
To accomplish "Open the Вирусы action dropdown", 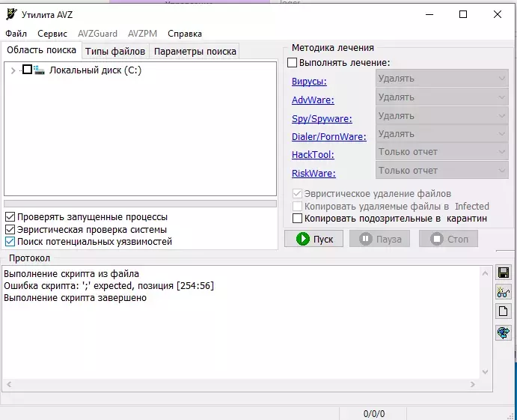I will (x=442, y=79).
